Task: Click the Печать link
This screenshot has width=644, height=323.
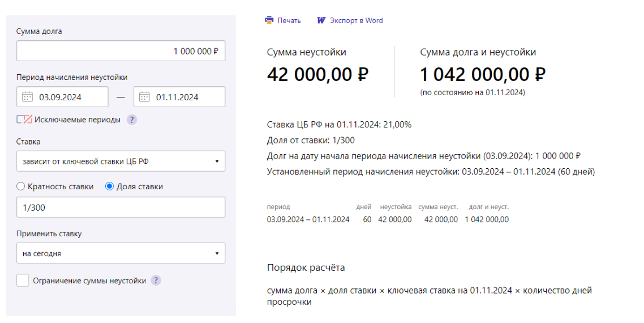Action: (289, 20)
